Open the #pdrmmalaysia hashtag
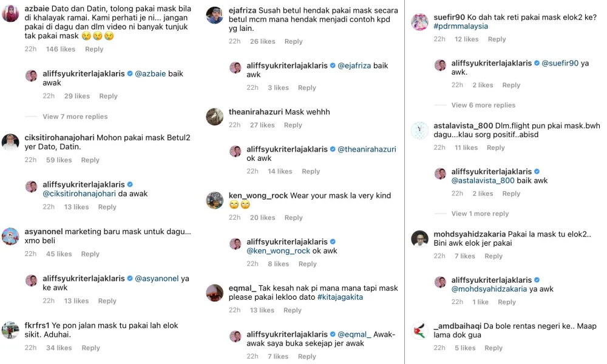Image resolution: width=607 pixels, height=364 pixels. (x=461, y=26)
